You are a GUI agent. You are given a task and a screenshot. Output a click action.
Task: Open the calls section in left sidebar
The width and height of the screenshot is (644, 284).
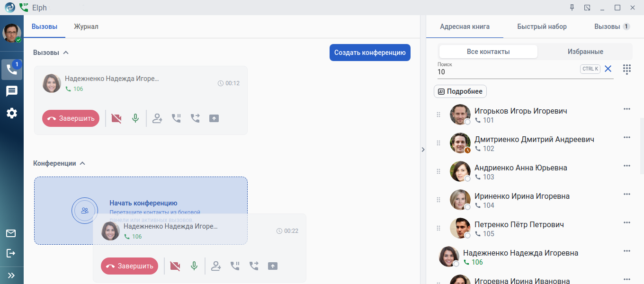click(11, 70)
